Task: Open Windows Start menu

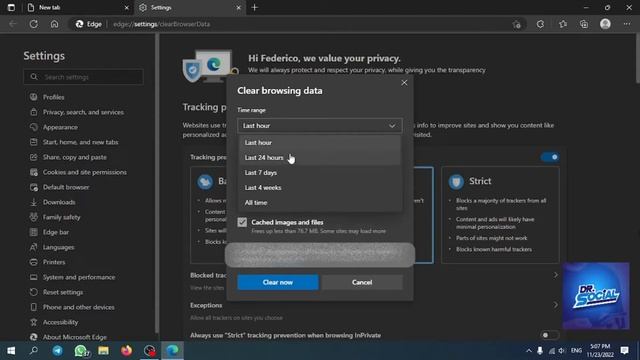Action: [11, 351]
